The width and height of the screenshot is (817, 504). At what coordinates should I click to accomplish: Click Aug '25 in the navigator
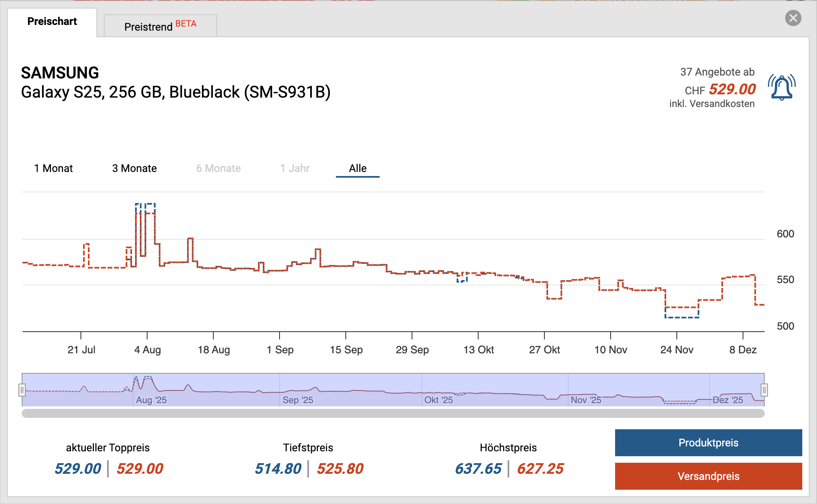(x=151, y=400)
